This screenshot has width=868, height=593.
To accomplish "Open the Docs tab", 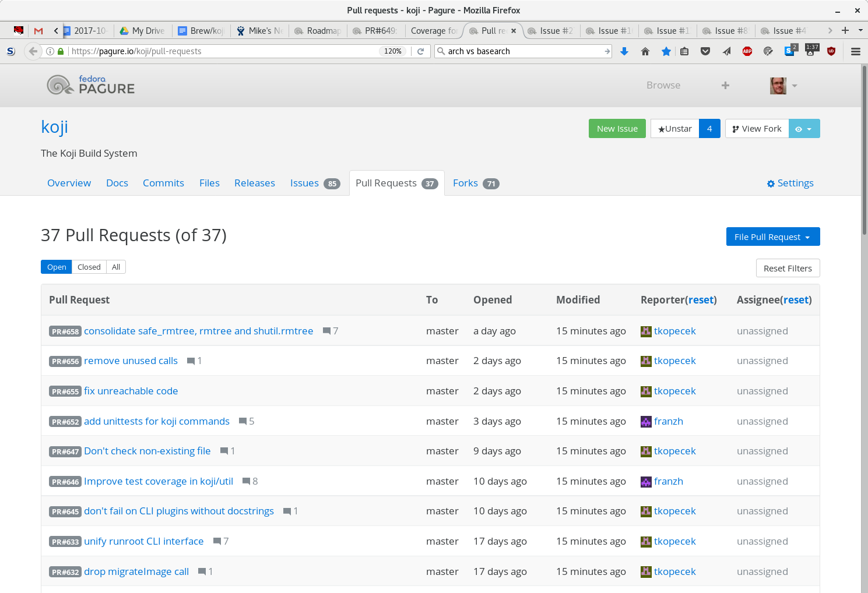I will point(117,183).
